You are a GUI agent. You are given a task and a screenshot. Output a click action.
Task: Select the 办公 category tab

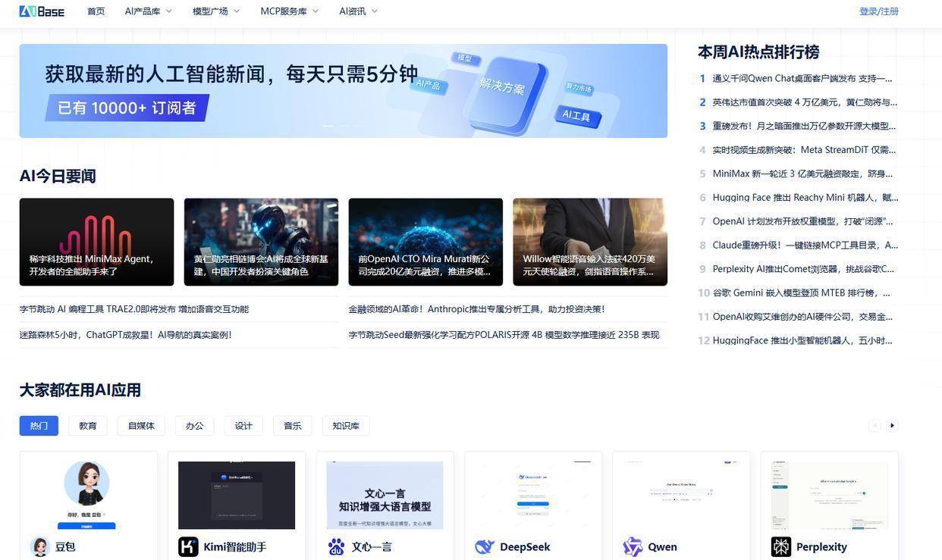coord(195,426)
